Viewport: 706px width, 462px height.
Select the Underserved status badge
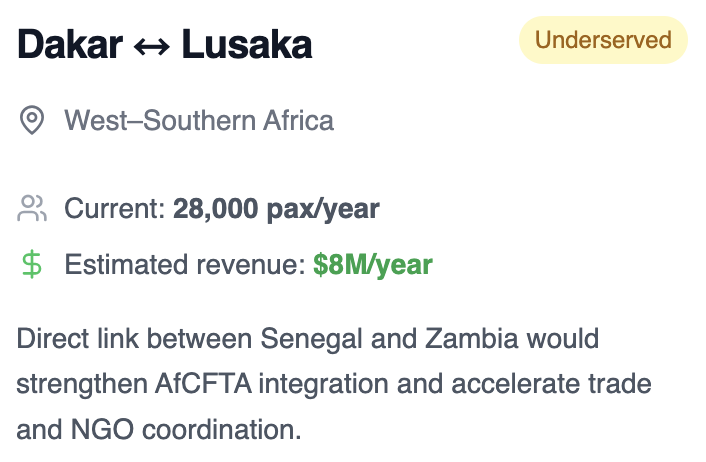click(603, 40)
